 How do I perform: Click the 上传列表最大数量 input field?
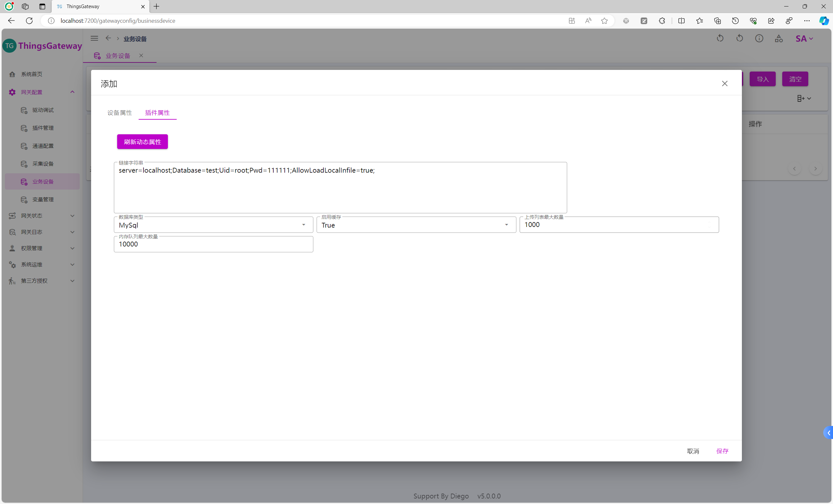619,225
